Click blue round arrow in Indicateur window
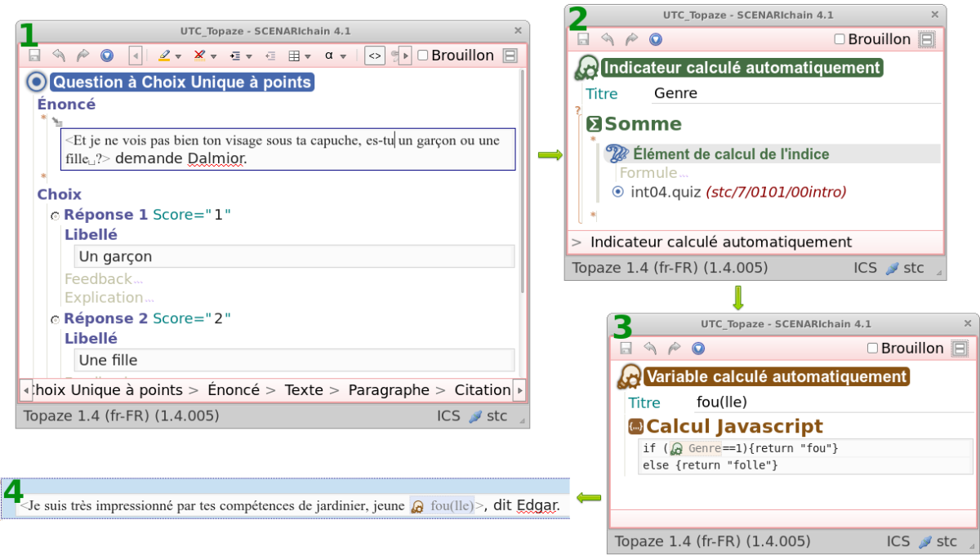 coord(655,39)
